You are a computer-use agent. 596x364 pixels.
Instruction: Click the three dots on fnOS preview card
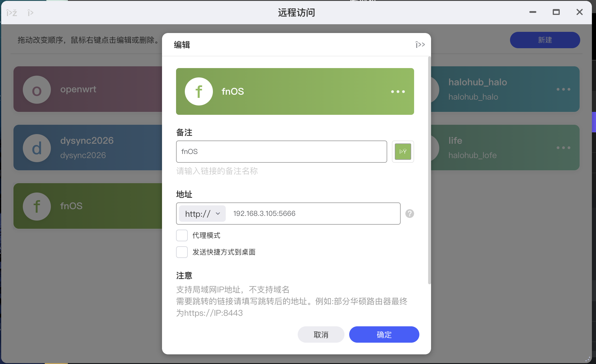(x=398, y=92)
